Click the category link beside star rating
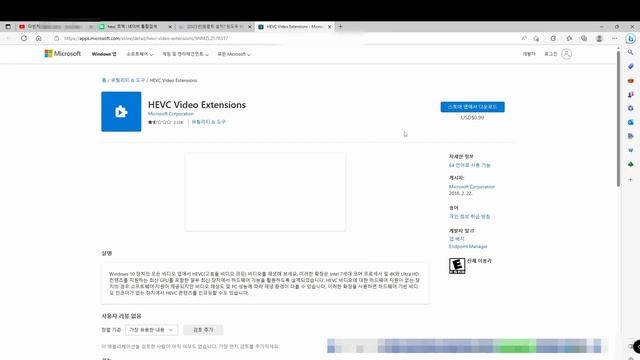 (x=209, y=122)
